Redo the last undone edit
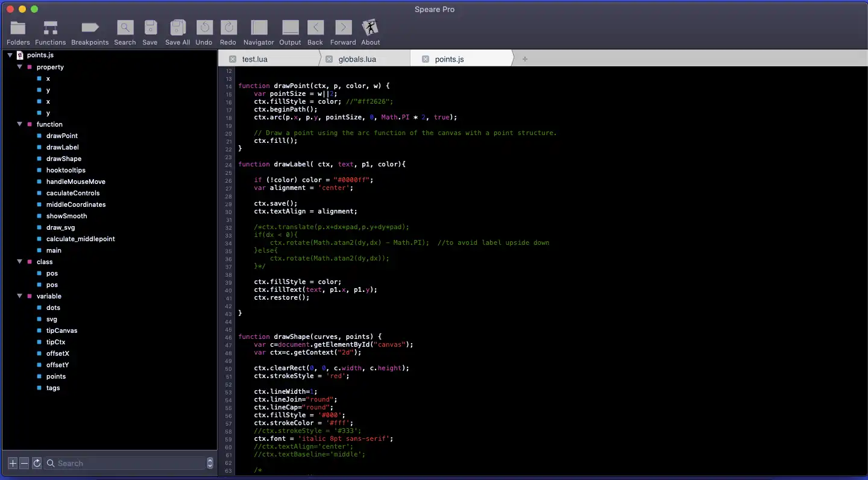 coord(228,28)
